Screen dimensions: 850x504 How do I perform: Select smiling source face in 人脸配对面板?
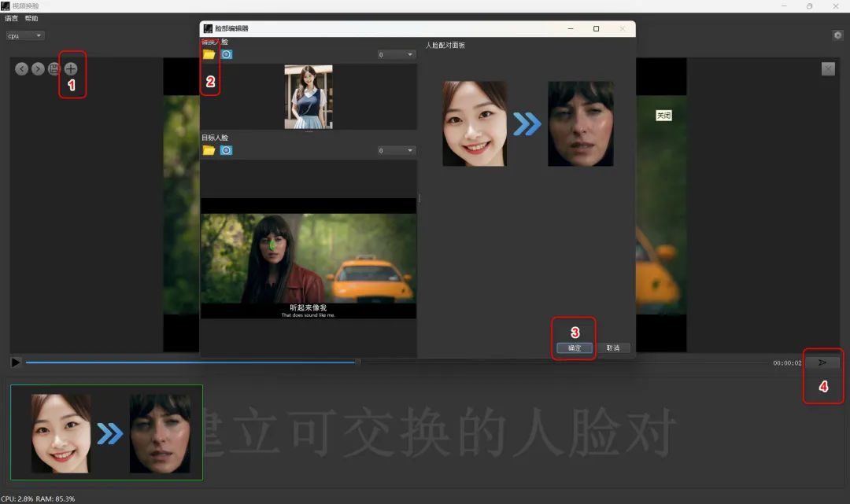point(475,123)
